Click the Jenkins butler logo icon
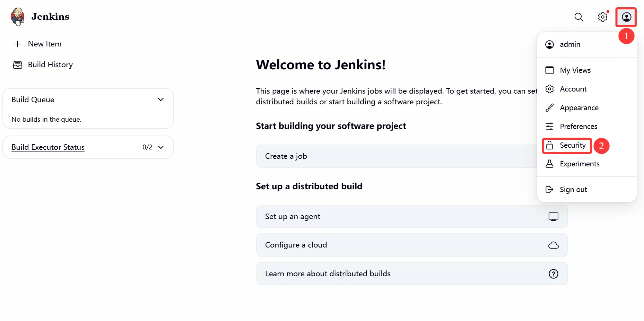Viewport: 644px width, 321px height. [x=17, y=17]
